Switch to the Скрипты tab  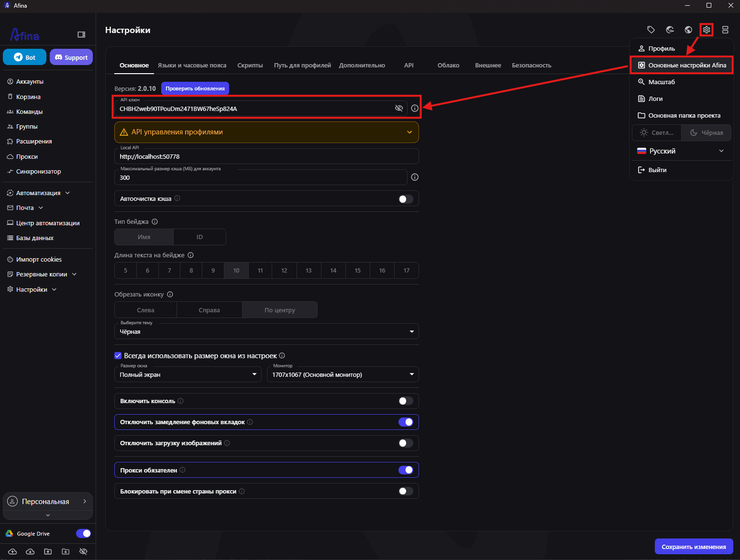click(x=250, y=66)
